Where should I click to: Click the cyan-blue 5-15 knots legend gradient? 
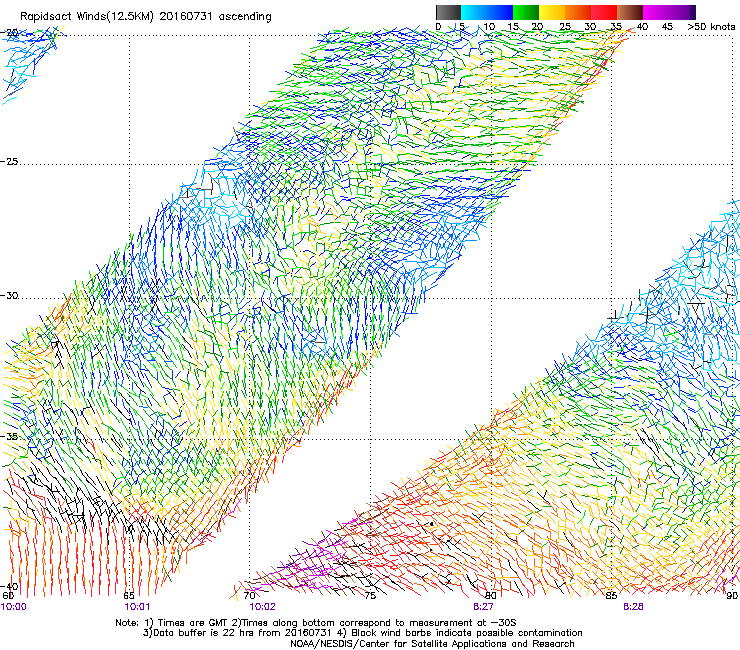tap(487, 12)
